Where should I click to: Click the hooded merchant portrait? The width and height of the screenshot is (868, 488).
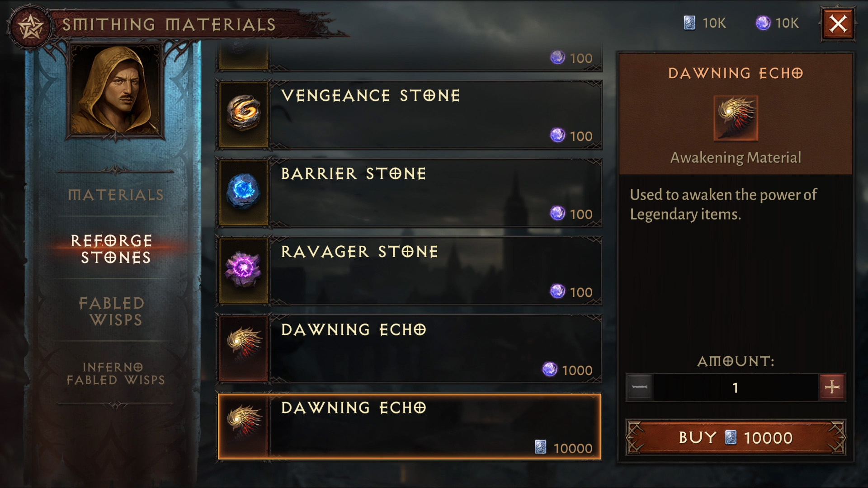tap(116, 90)
